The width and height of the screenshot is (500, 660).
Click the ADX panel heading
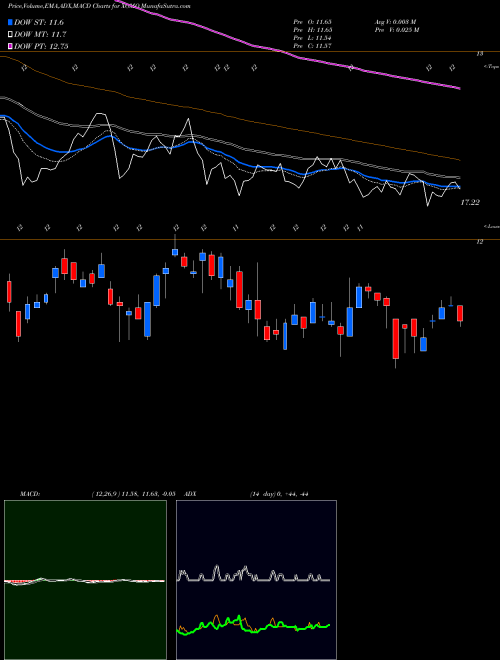pyautogui.click(x=190, y=494)
